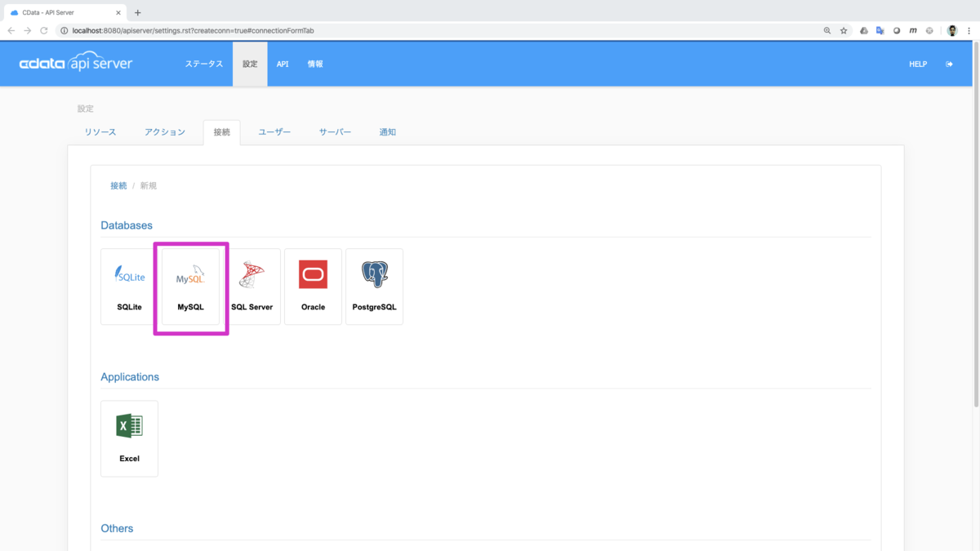This screenshot has width=980, height=551.
Task: Open Chrome's three-dot menu
Action: pos(969,30)
